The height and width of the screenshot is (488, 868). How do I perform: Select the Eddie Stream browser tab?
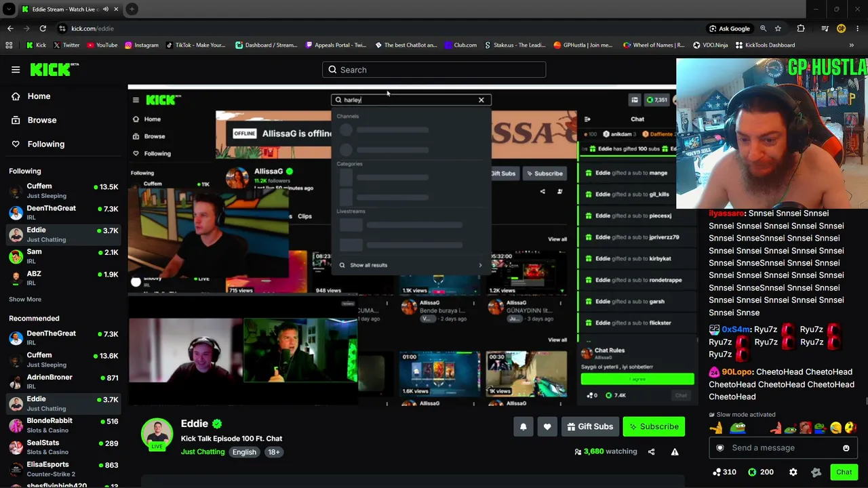(70, 9)
